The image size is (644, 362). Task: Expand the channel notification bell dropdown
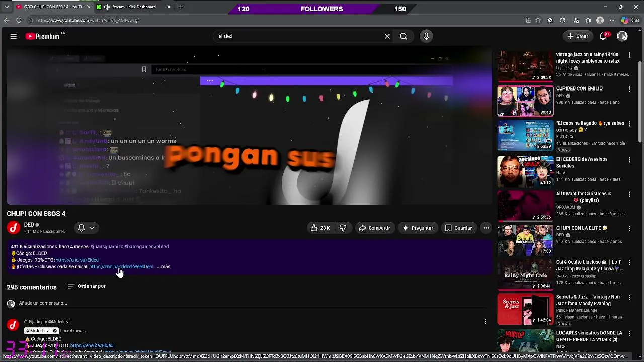pos(86,228)
